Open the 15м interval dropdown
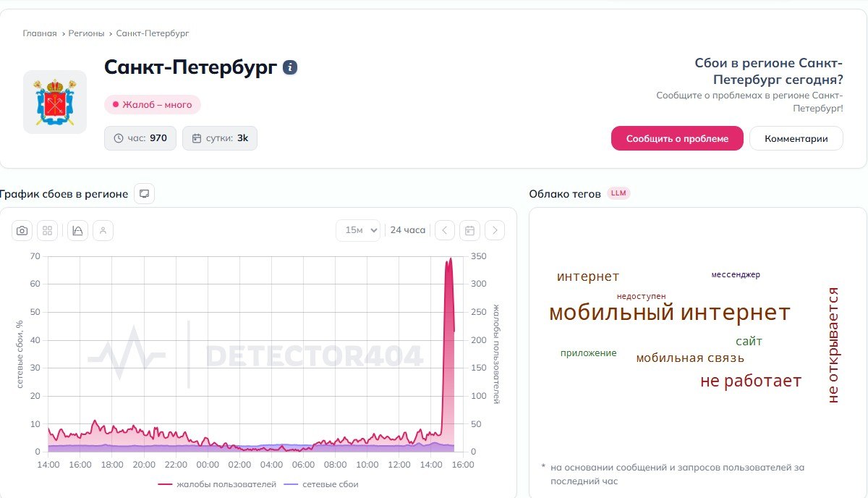The height and width of the screenshot is (498, 868). (x=358, y=230)
